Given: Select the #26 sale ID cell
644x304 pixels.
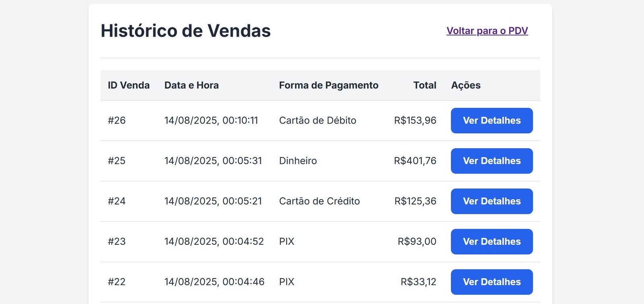Looking at the screenshot, I should pyautogui.click(x=117, y=120).
